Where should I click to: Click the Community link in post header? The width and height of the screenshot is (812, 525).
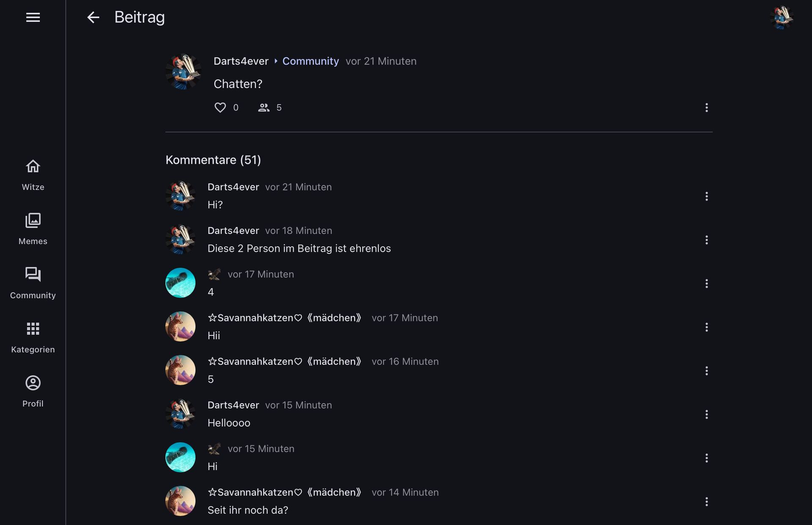pyautogui.click(x=310, y=61)
